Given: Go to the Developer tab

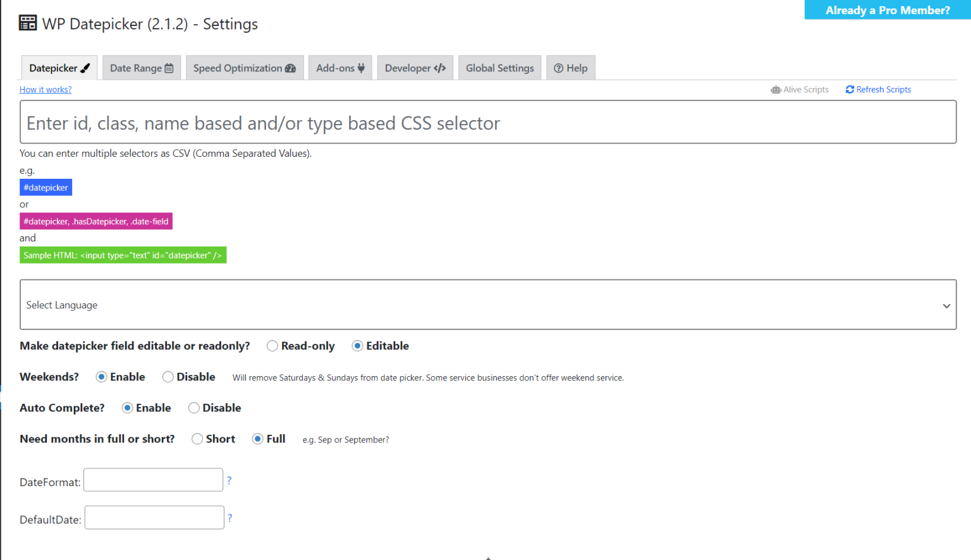Looking at the screenshot, I should [x=415, y=68].
